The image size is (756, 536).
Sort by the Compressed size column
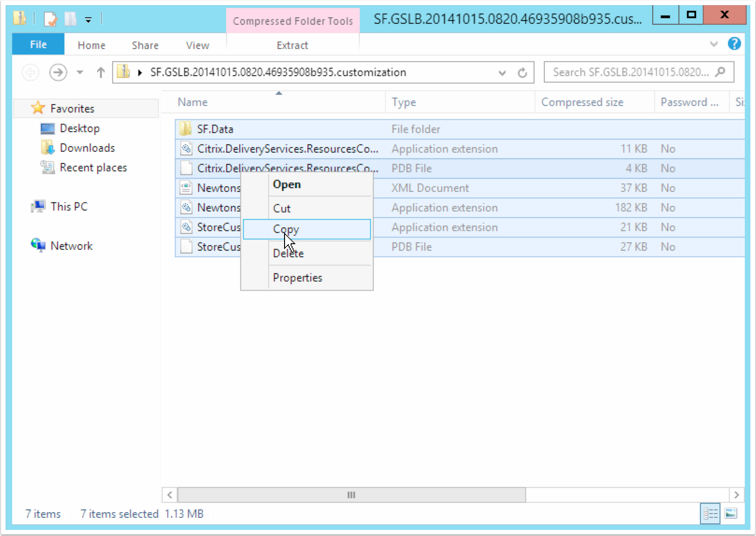point(582,102)
